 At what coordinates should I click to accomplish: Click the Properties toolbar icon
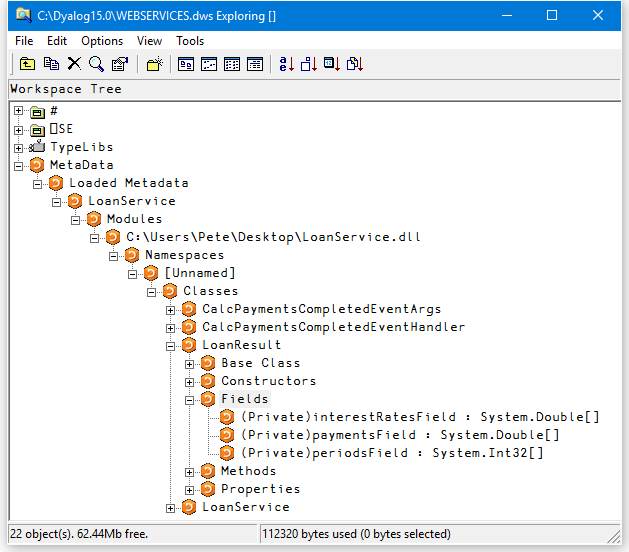click(x=120, y=64)
